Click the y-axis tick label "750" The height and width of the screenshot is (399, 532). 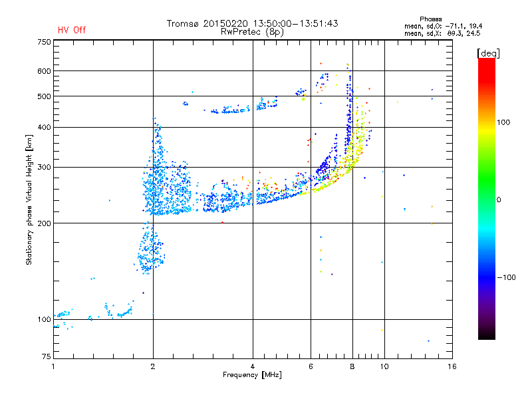coord(44,42)
